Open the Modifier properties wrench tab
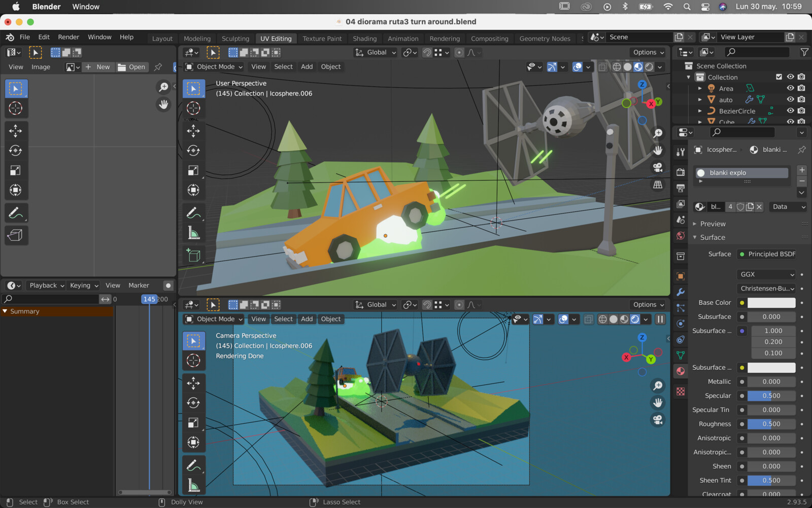The height and width of the screenshot is (508, 812). pyautogui.click(x=681, y=292)
